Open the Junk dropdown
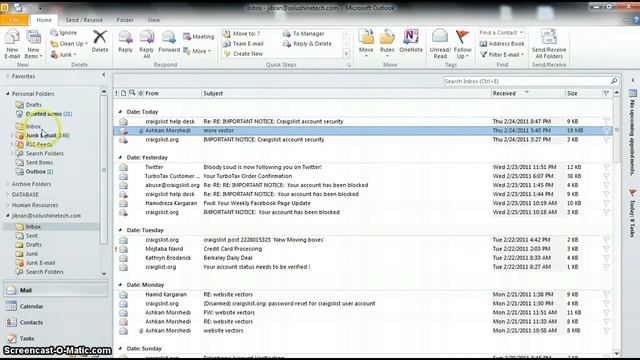The image size is (640, 360). tap(64, 54)
